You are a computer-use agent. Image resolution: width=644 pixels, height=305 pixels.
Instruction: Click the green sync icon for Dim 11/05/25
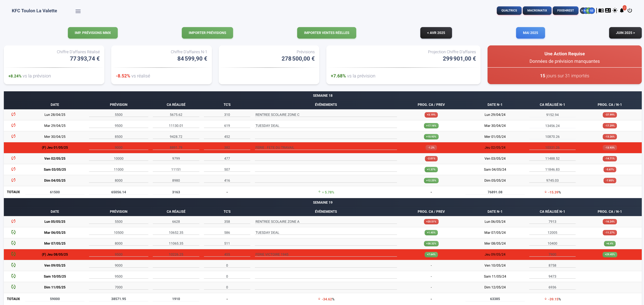(x=14, y=287)
